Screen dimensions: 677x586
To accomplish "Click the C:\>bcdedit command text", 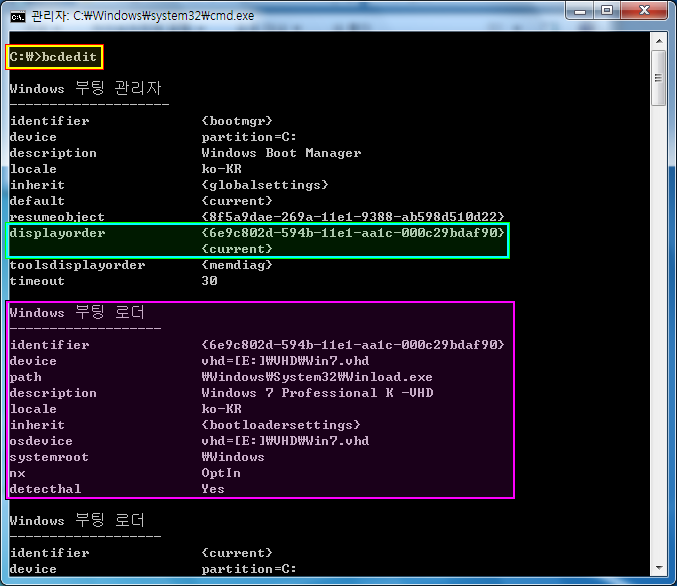I will [x=54, y=57].
